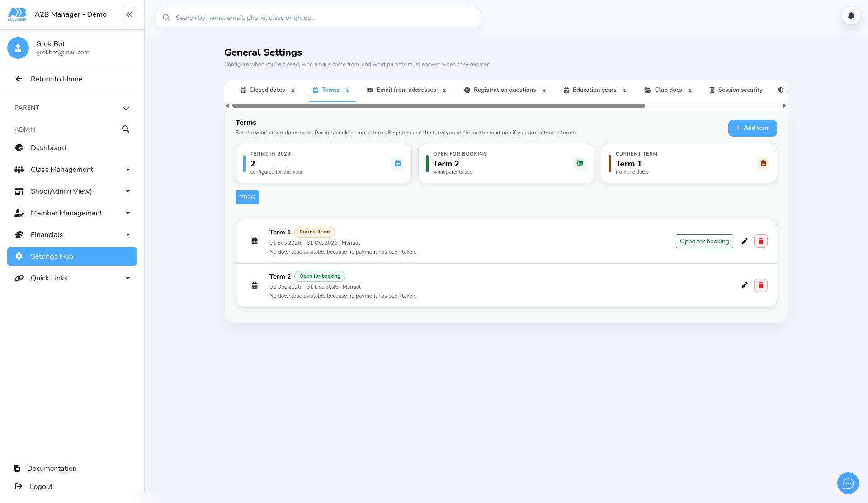The image size is (868, 503).
Task: Set Term 1 Open for booking
Action: coord(704,241)
